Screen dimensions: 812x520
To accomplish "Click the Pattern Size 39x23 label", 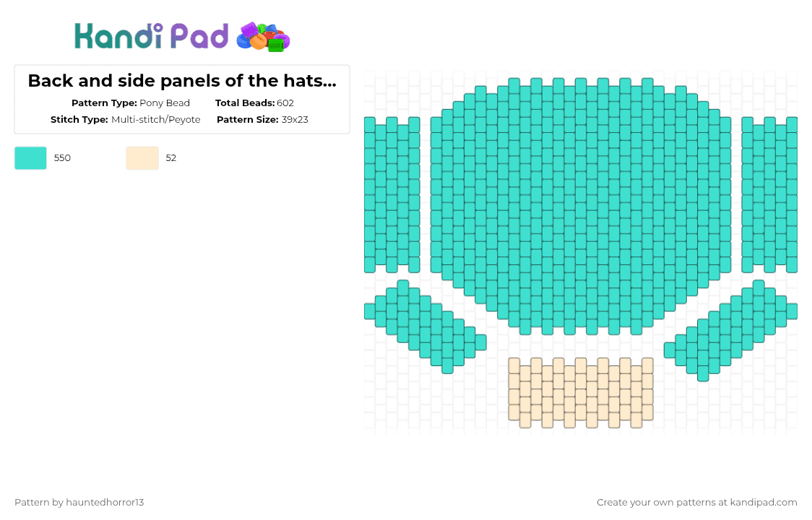I will click(x=262, y=119).
